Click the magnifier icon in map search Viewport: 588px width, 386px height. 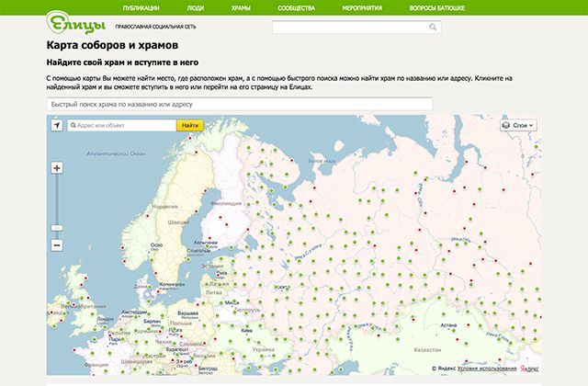pyautogui.click(x=73, y=125)
